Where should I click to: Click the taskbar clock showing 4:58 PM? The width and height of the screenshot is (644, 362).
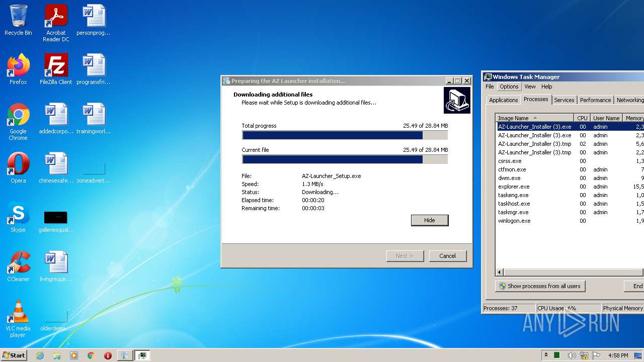618,355
